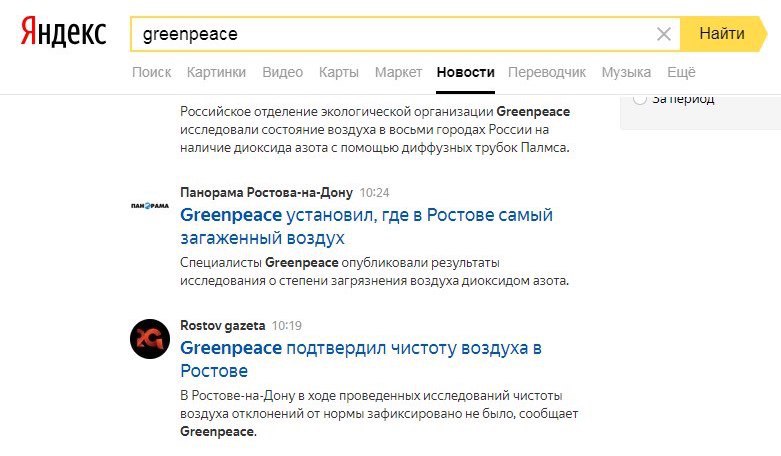781x456 pixels.
Task: Click snippet about диффузных трубок Палмса
Action: point(375,129)
